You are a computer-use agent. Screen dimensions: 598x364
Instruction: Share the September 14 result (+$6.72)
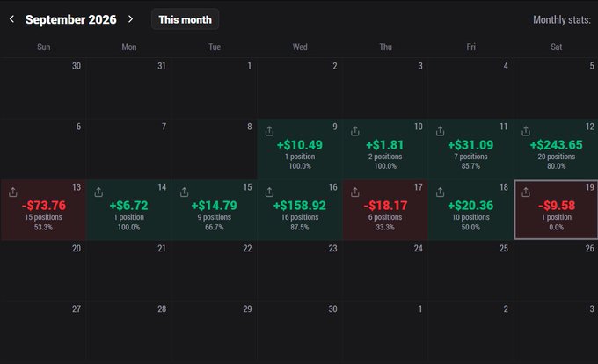tap(98, 192)
